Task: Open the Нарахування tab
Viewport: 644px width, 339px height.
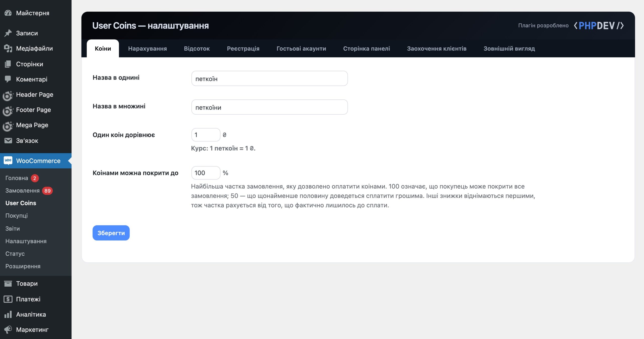Action: [147, 48]
